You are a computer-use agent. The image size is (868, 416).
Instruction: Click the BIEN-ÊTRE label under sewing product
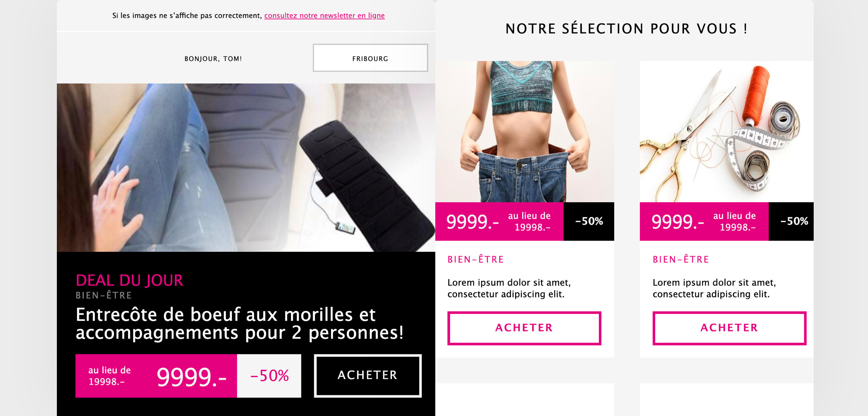pos(681,259)
